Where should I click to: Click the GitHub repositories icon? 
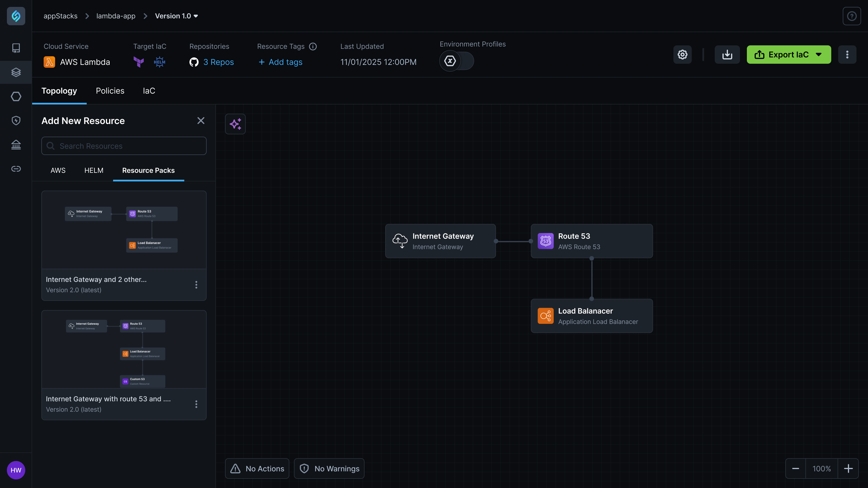tap(194, 62)
